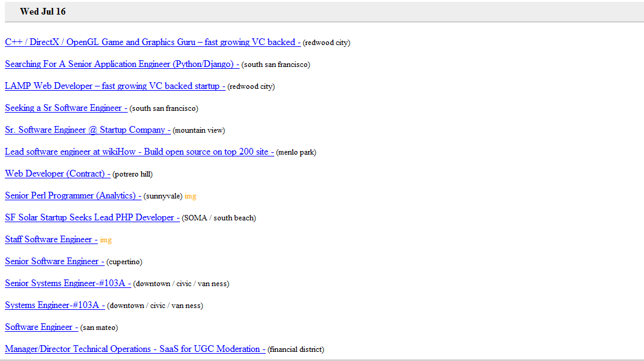The image size is (644, 361).
Task: Open SF Solar Startup Lead PHP Developer link
Action: click(92, 217)
